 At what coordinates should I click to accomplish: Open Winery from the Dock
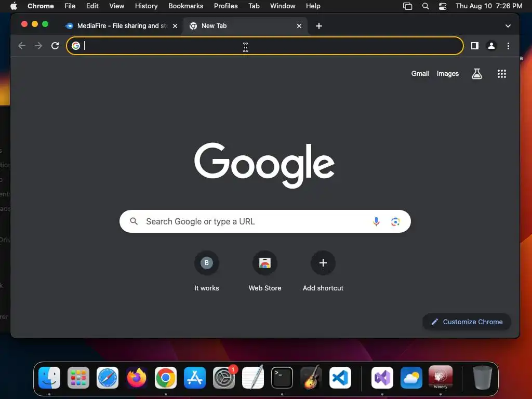[441, 378]
